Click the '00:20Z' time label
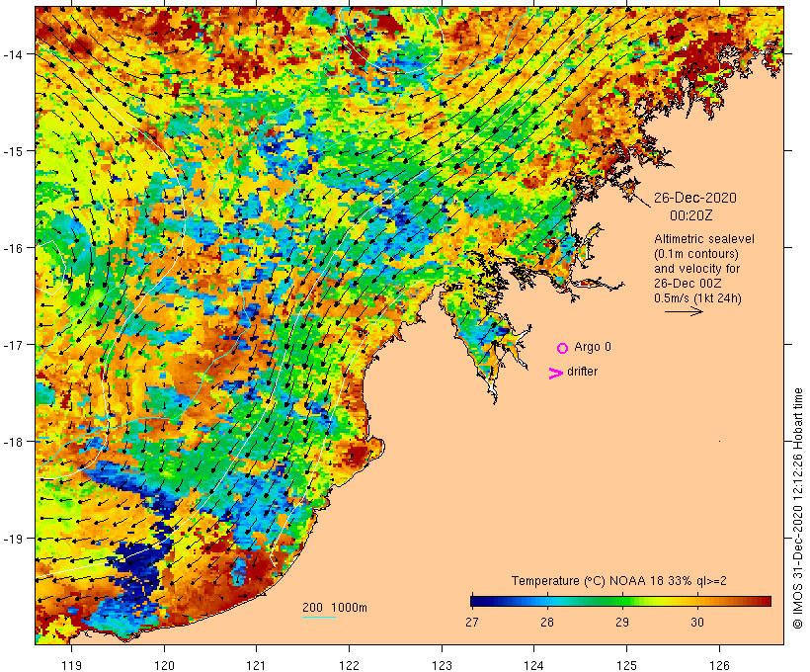Viewport: 810px width, 672px height. [x=691, y=215]
